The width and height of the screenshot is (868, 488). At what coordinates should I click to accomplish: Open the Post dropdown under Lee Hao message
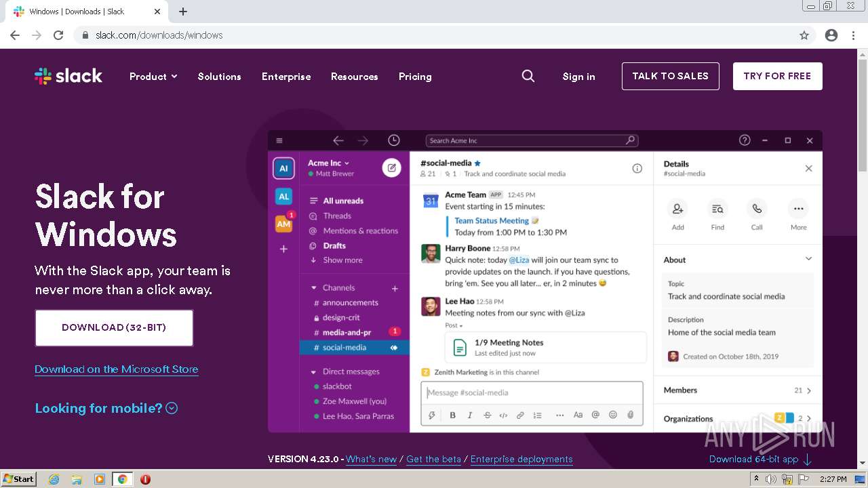pos(454,325)
